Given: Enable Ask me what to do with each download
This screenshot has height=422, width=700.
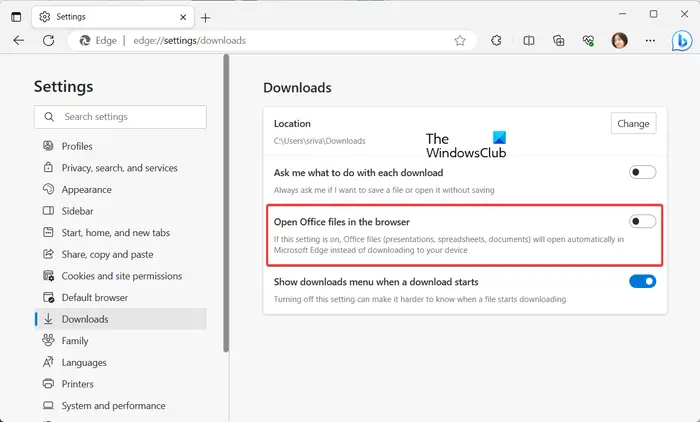Looking at the screenshot, I should (x=642, y=172).
